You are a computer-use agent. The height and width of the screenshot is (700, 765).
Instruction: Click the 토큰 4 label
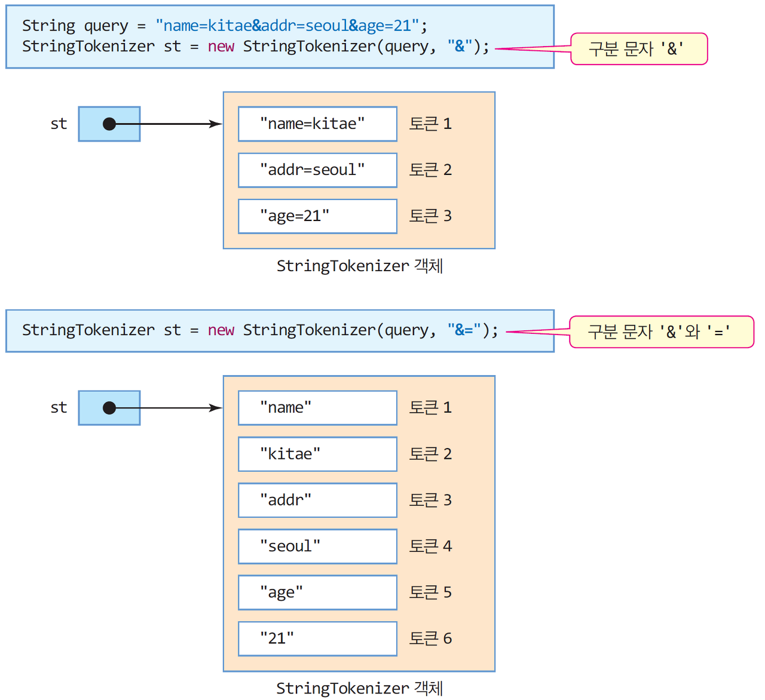pos(430,546)
